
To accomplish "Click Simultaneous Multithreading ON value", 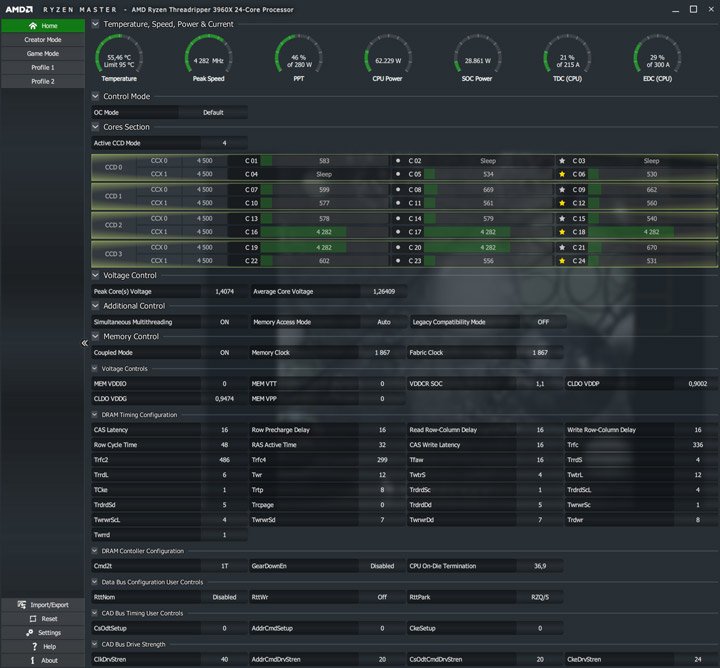I will point(224,322).
